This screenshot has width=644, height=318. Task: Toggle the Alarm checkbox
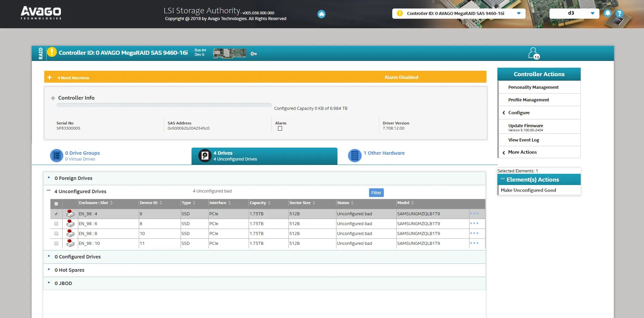[280, 129]
